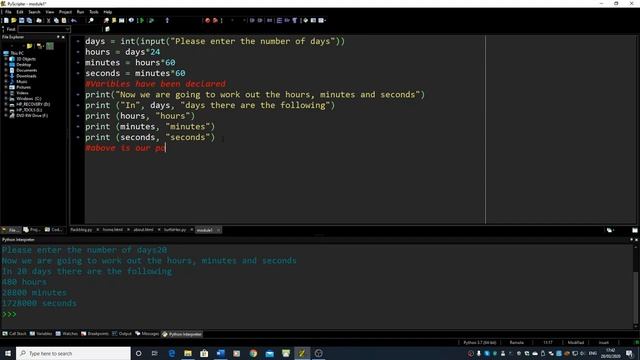The image size is (640, 360).
Task: Open the Watches panel tab
Action: click(67, 334)
